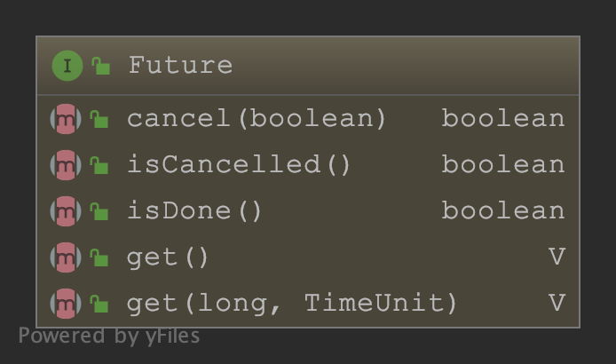The height and width of the screenshot is (364, 616).
Task: Click method icon for get(long, TimeUnit)
Action: point(66,304)
